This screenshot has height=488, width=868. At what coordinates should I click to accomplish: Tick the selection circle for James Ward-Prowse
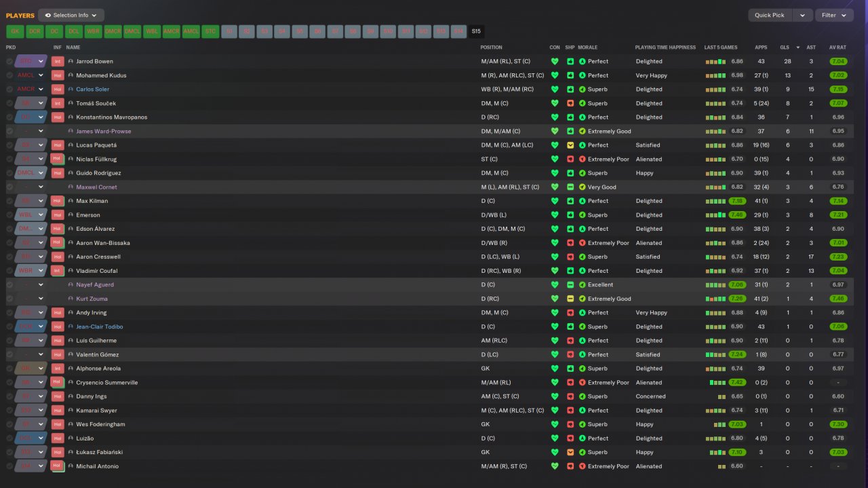pyautogui.click(x=9, y=131)
